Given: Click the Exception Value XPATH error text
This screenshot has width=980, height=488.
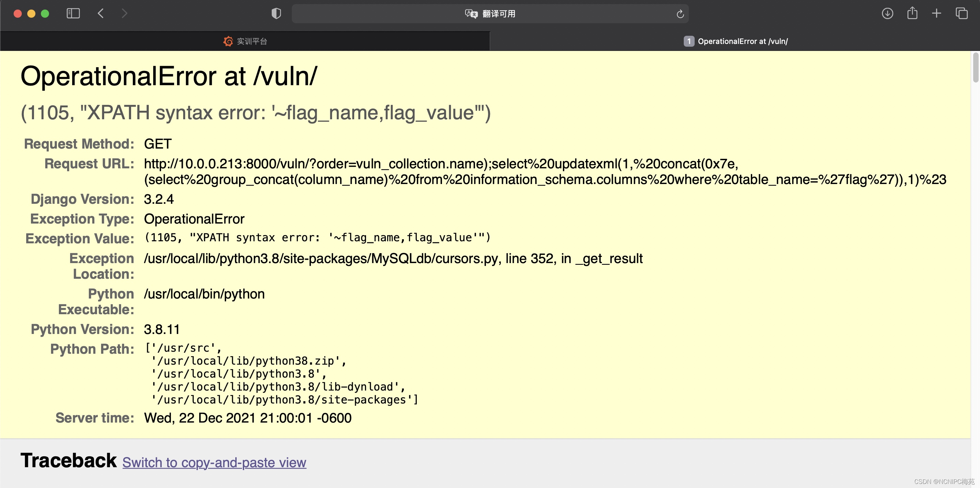Looking at the screenshot, I should click(318, 238).
